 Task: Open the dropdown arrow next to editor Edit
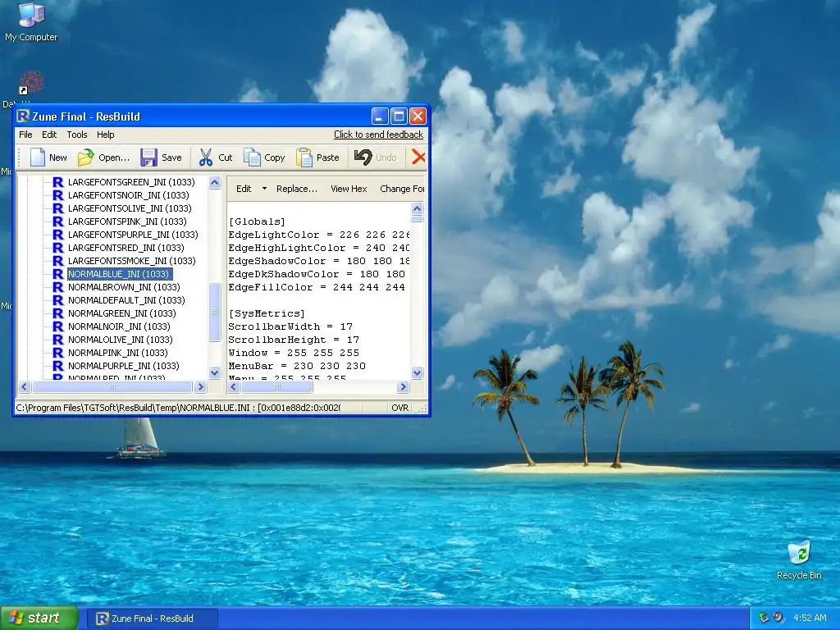(x=264, y=189)
